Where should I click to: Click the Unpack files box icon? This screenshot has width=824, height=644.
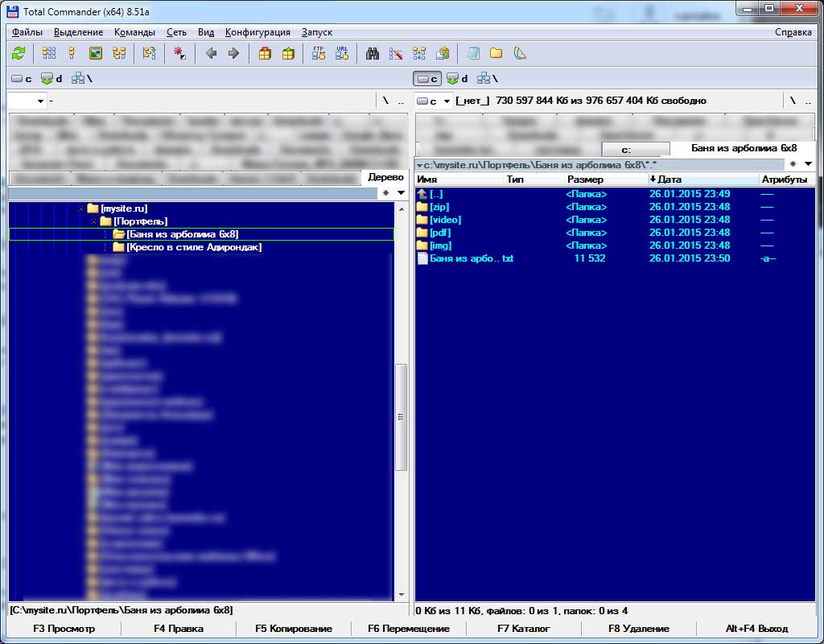coord(289,53)
